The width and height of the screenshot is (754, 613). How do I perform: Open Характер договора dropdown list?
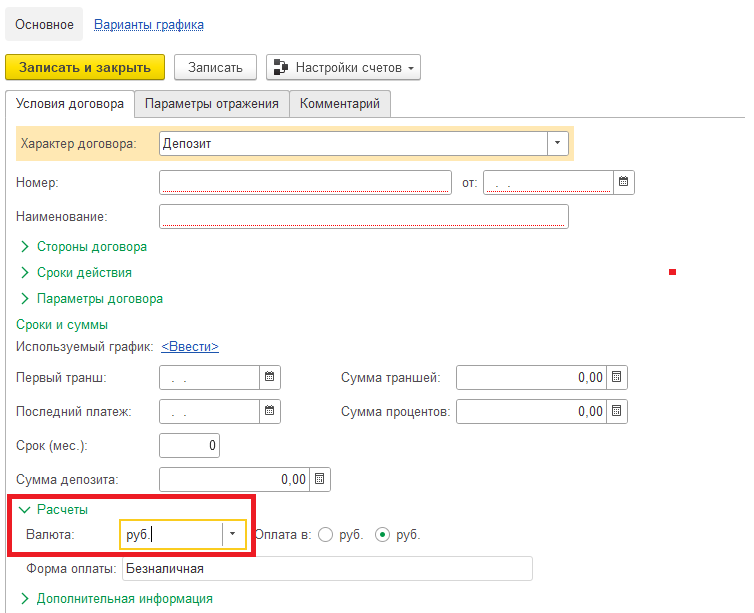pyautogui.click(x=558, y=143)
